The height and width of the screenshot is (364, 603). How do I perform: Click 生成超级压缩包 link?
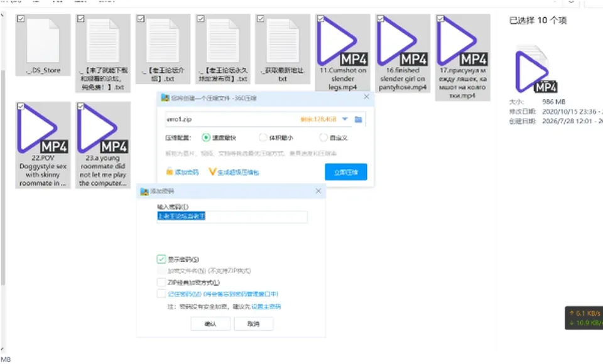pos(239,172)
